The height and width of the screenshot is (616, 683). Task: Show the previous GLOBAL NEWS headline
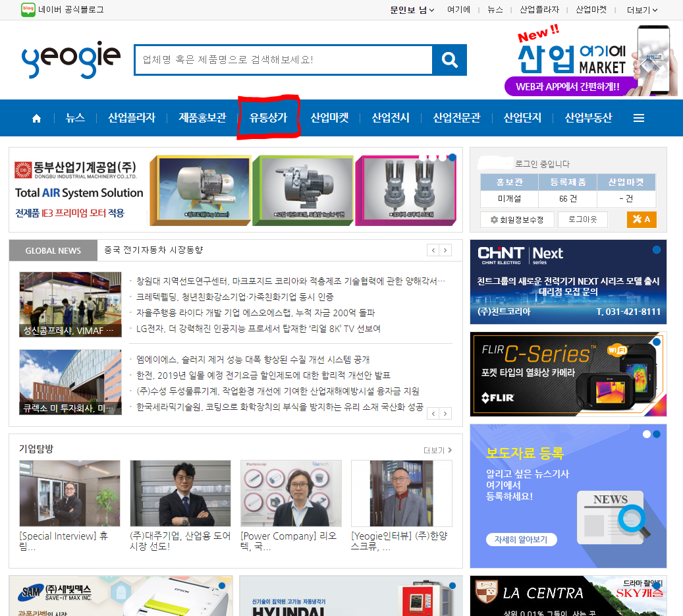point(433,250)
